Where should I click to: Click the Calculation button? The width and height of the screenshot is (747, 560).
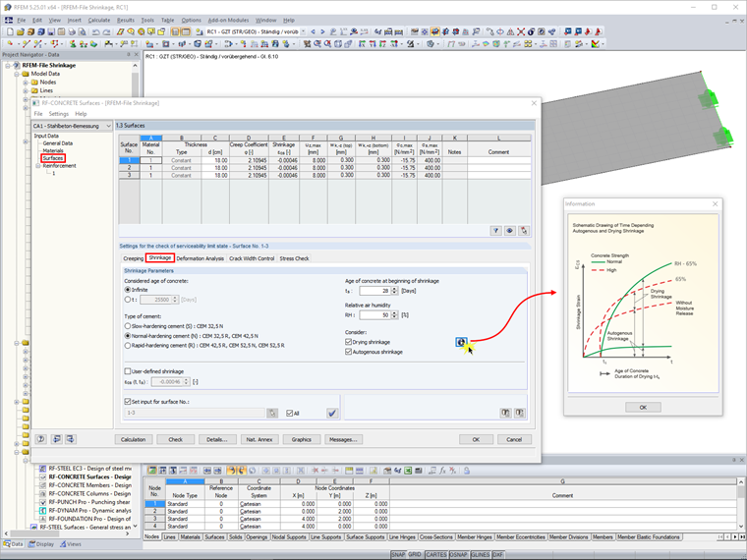(x=134, y=439)
